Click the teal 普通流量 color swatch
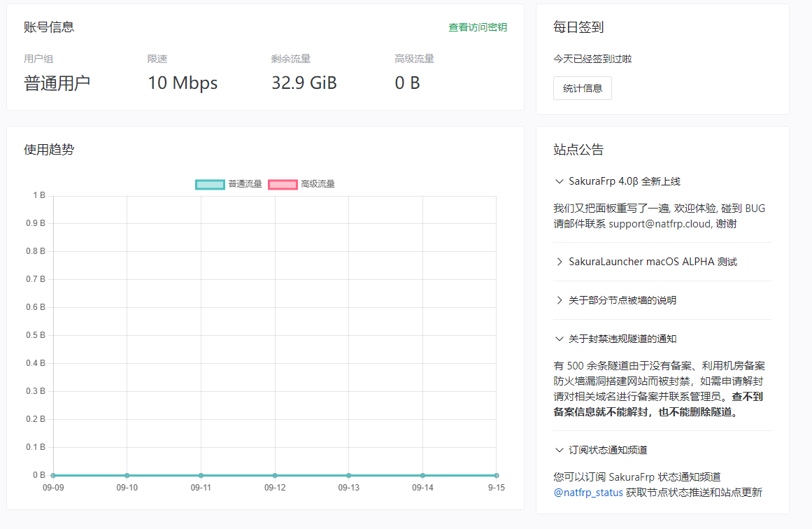Screen dimensions: 812x529 click(210, 184)
